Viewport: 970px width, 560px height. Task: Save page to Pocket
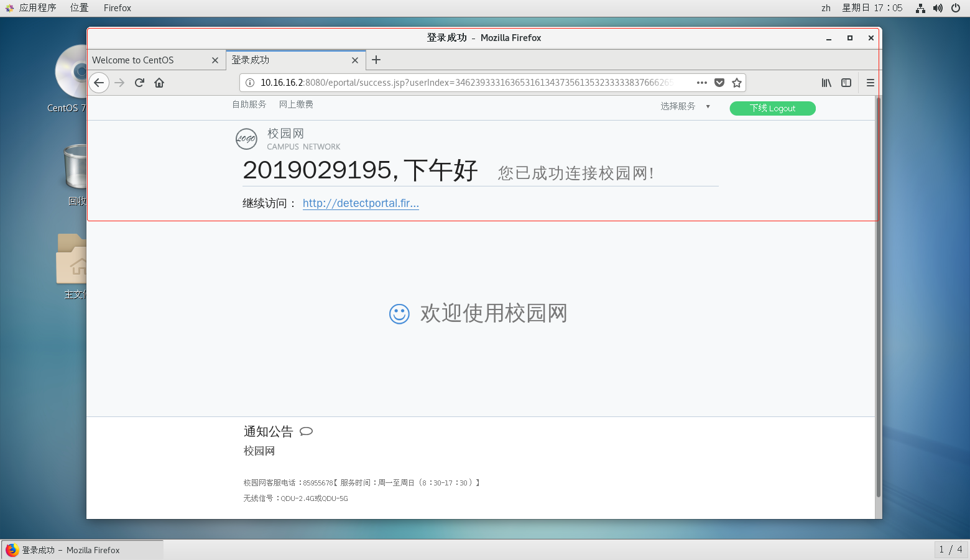pos(719,83)
